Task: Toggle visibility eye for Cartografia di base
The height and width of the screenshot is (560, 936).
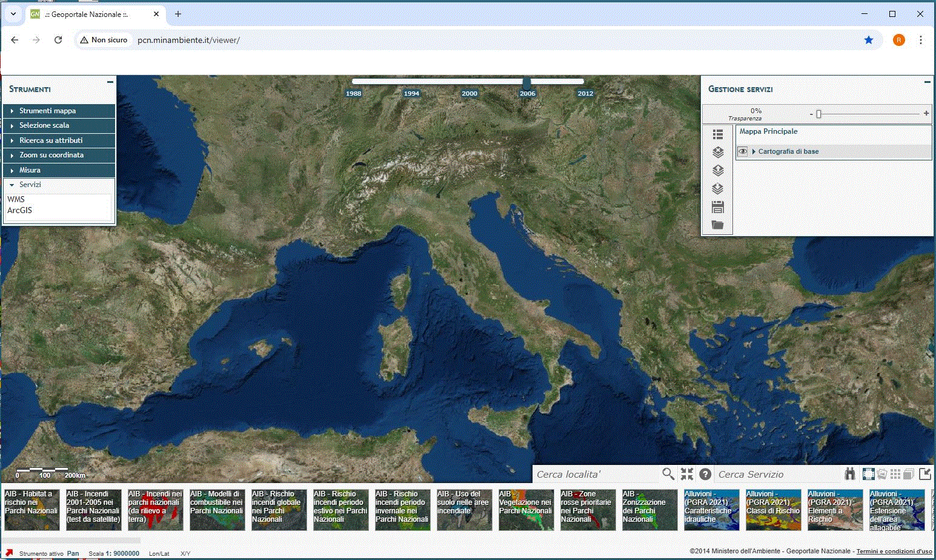Action: 743,151
